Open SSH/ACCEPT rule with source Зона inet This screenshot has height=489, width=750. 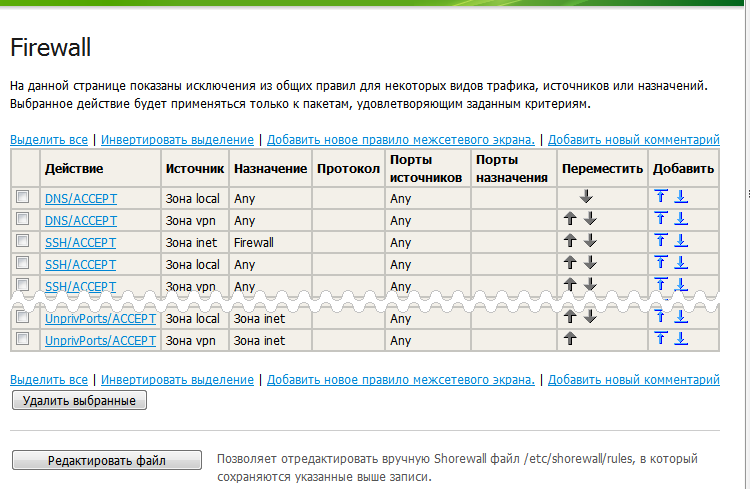(80, 243)
